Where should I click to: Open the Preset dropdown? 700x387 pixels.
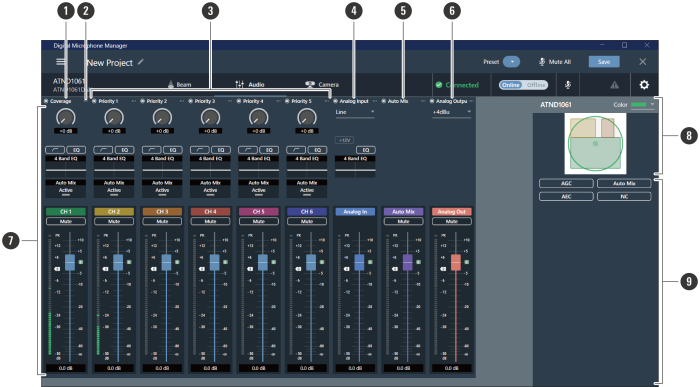(x=512, y=62)
